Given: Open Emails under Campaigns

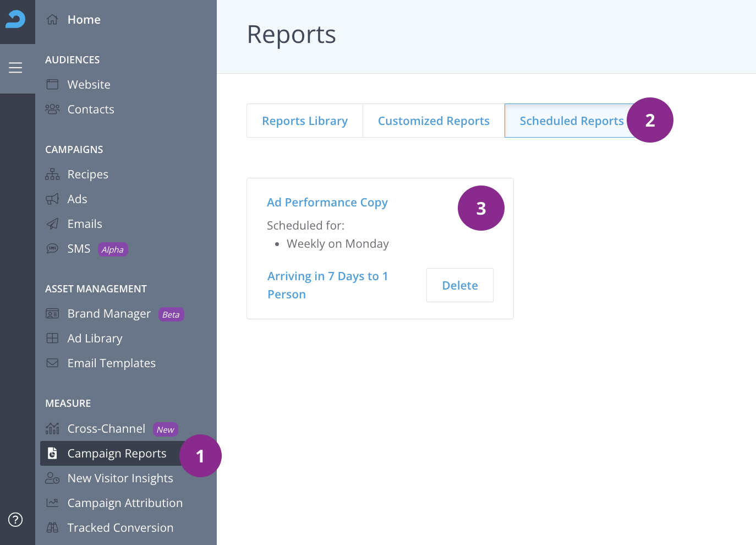Looking at the screenshot, I should [85, 224].
